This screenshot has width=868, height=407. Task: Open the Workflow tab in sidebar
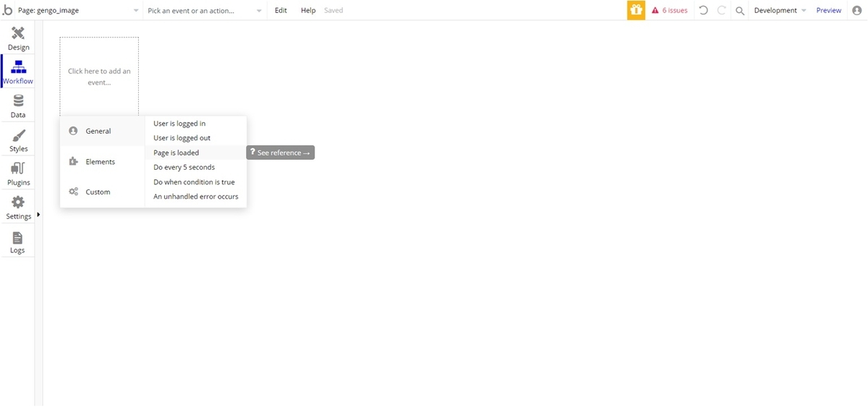pos(18,72)
